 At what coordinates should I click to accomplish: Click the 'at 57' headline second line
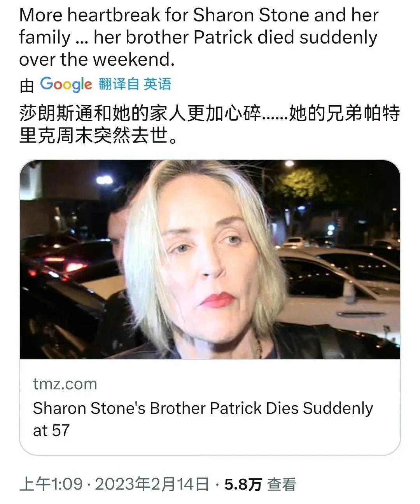point(51,431)
